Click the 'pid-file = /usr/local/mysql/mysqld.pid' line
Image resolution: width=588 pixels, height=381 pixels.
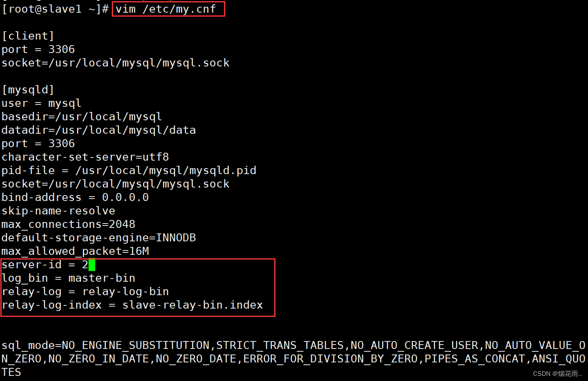pos(129,171)
